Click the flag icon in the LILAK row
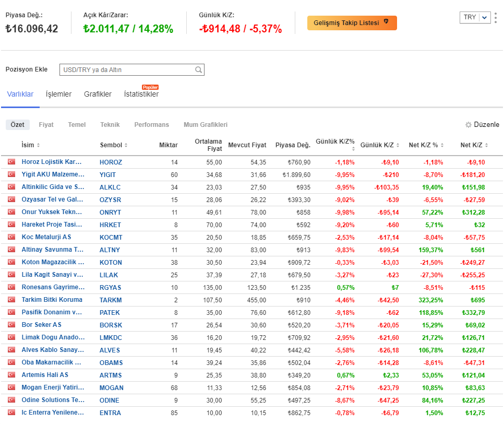The height and width of the screenshot is (424, 504). coord(11,275)
